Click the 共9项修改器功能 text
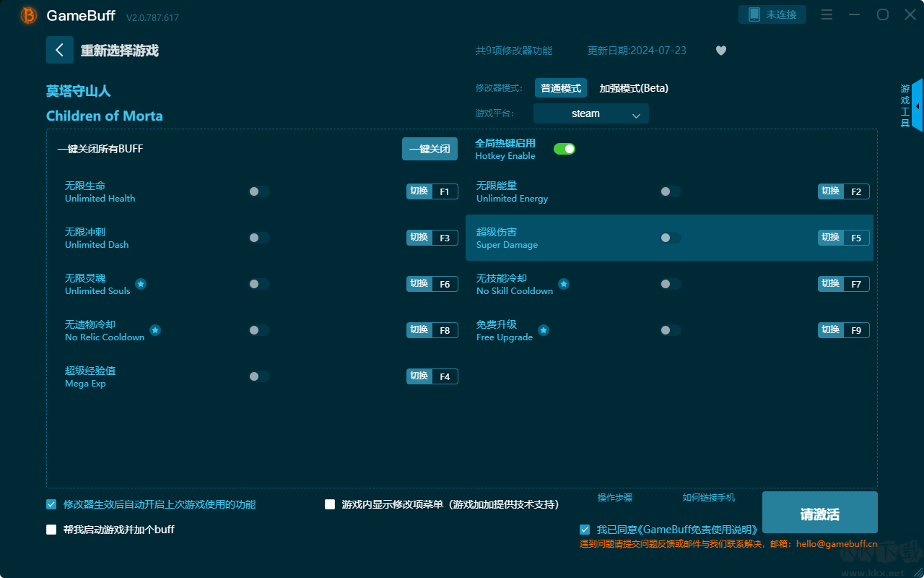 [514, 51]
